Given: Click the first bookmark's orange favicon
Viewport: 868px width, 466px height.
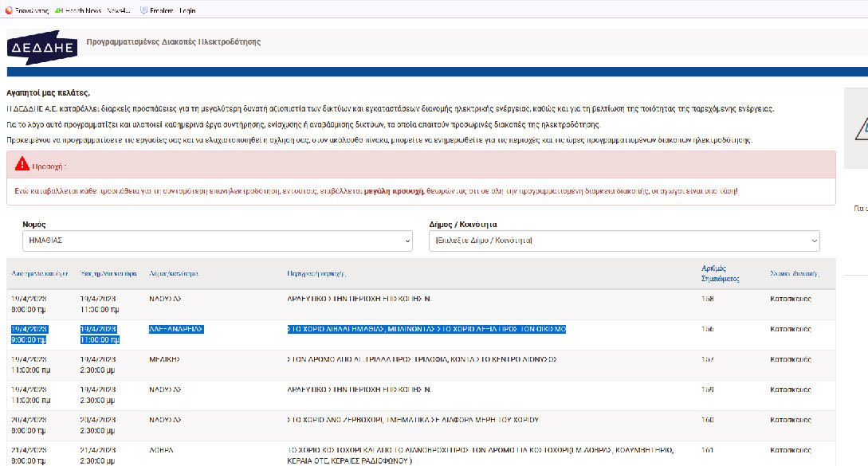Looking at the screenshot, I should 8,10.
